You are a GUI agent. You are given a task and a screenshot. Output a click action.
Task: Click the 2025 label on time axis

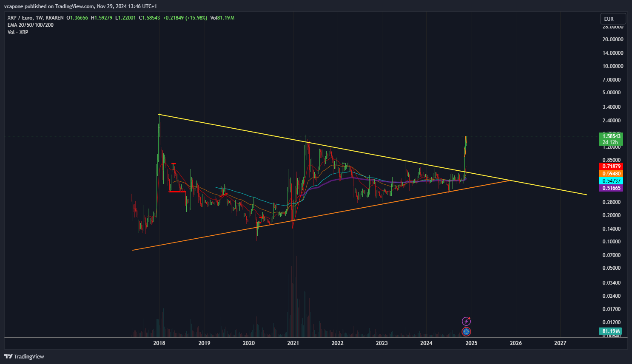pyautogui.click(x=471, y=343)
